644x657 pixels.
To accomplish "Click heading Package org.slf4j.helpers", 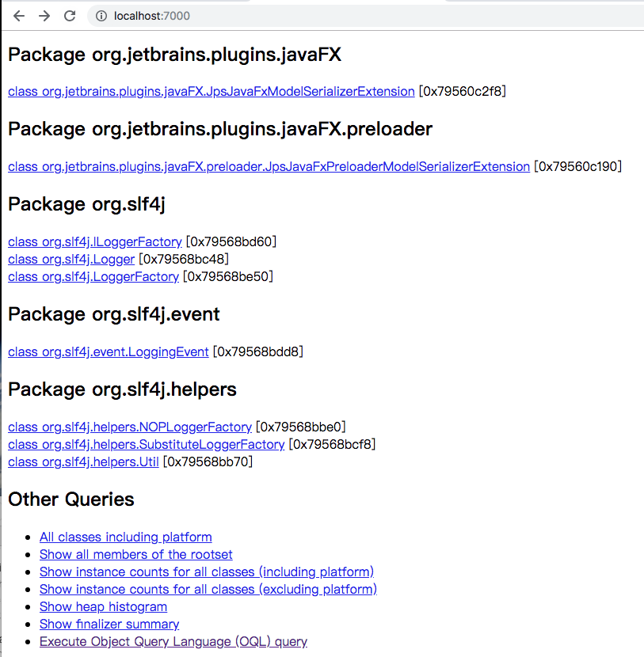I will (x=122, y=389).
